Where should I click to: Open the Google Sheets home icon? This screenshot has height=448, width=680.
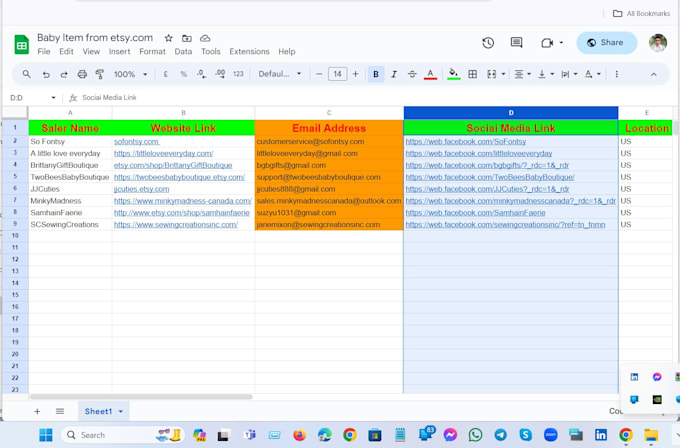pyautogui.click(x=22, y=44)
